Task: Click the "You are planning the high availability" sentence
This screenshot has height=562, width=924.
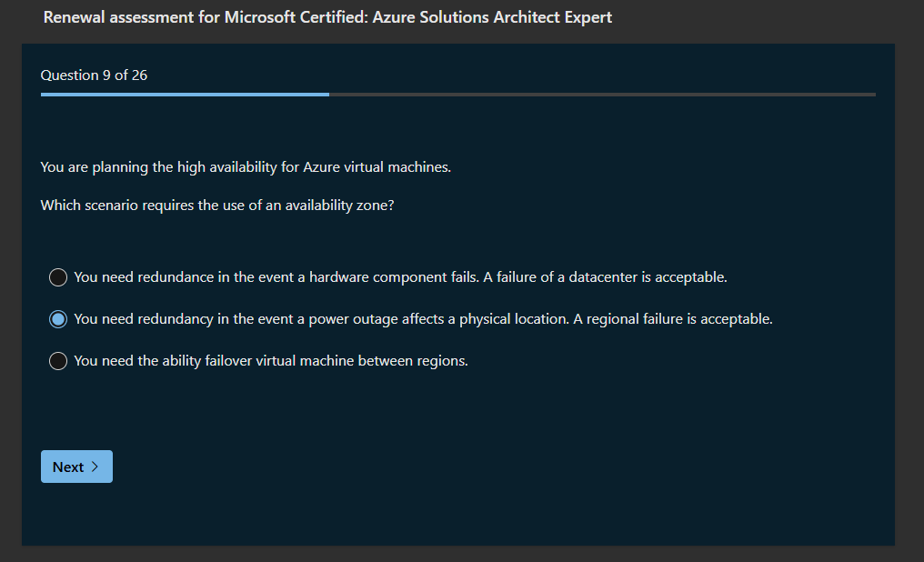Action: (x=246, y=167)
